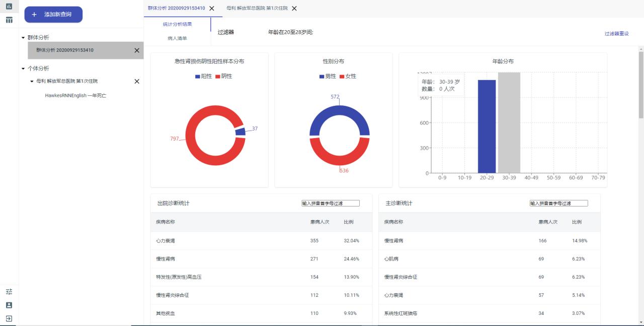Open the tune settings sliders icon
The width and height of the screenshot is (644, 326).
click(x=9, y=292)
